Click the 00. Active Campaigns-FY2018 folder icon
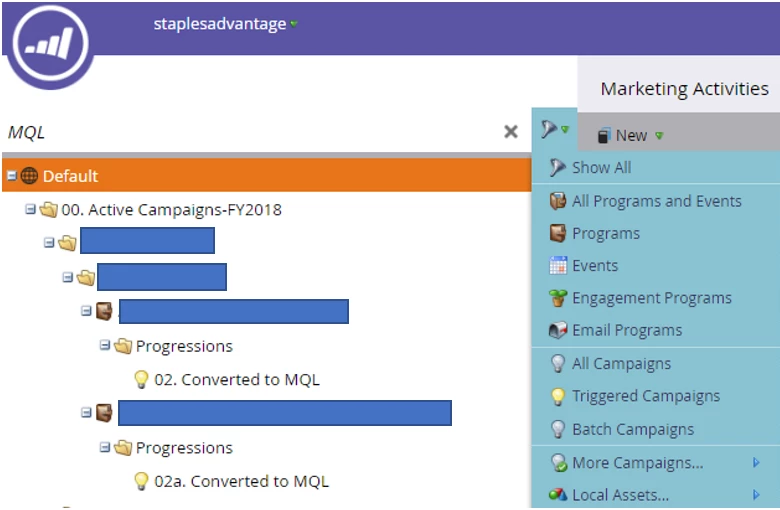This screenshot has height=510, width=780. pos(49,209)
